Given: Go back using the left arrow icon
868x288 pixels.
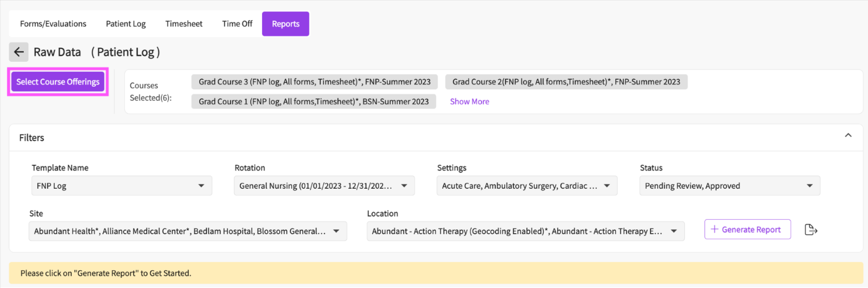Looking at the screenshot, I should click(x=18, y=52).
